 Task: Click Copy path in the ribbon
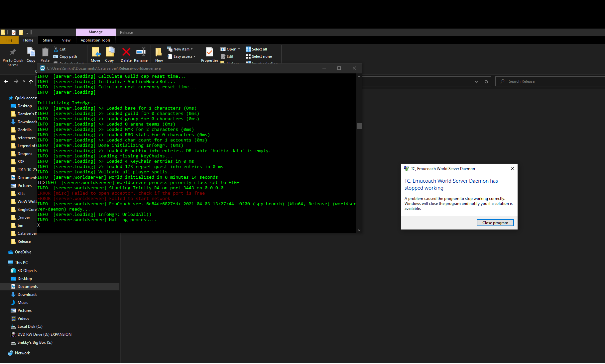tap(65, 56)
